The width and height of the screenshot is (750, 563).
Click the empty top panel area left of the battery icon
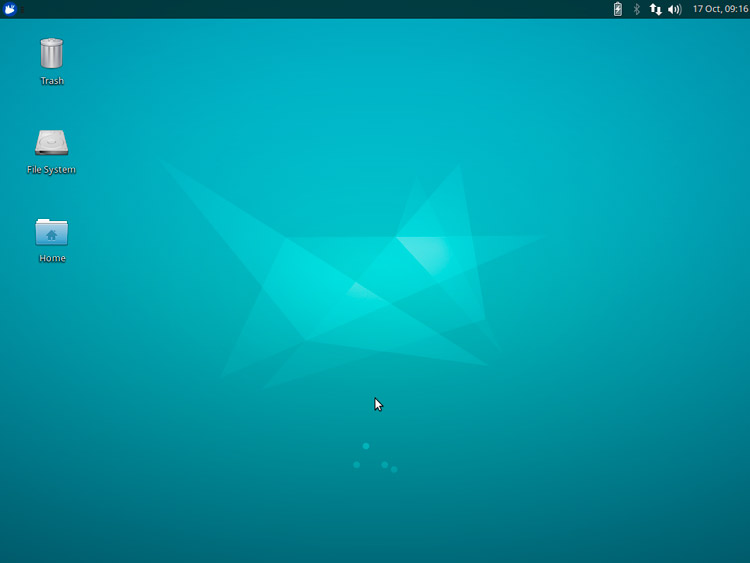[x=560, y=9]
